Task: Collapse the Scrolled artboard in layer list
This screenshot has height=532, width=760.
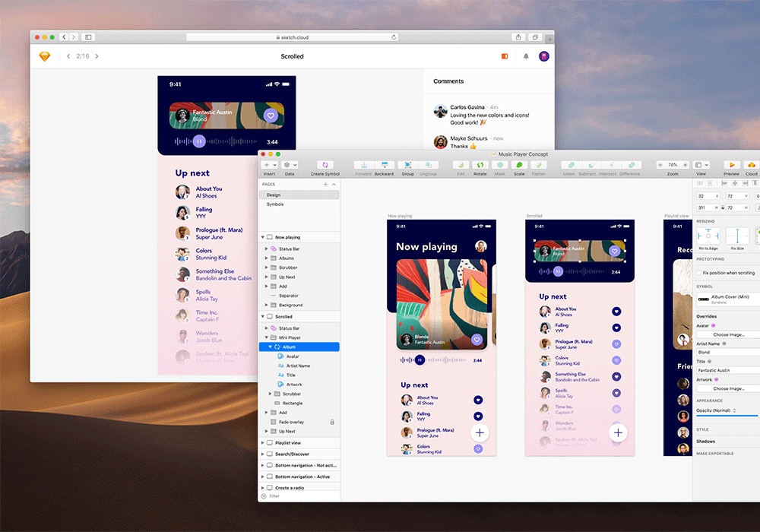Action: click(263, 317)
